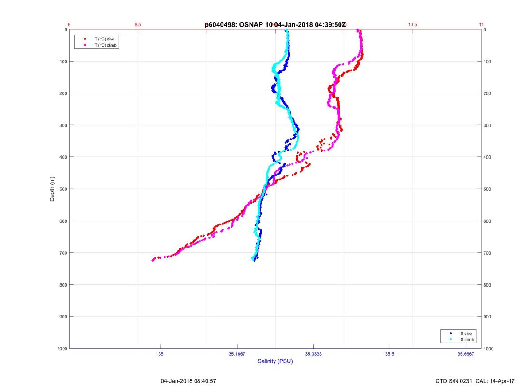Click the red 8 temperature tick label
The height and width of the screenshot is (392, 532).
69,25
